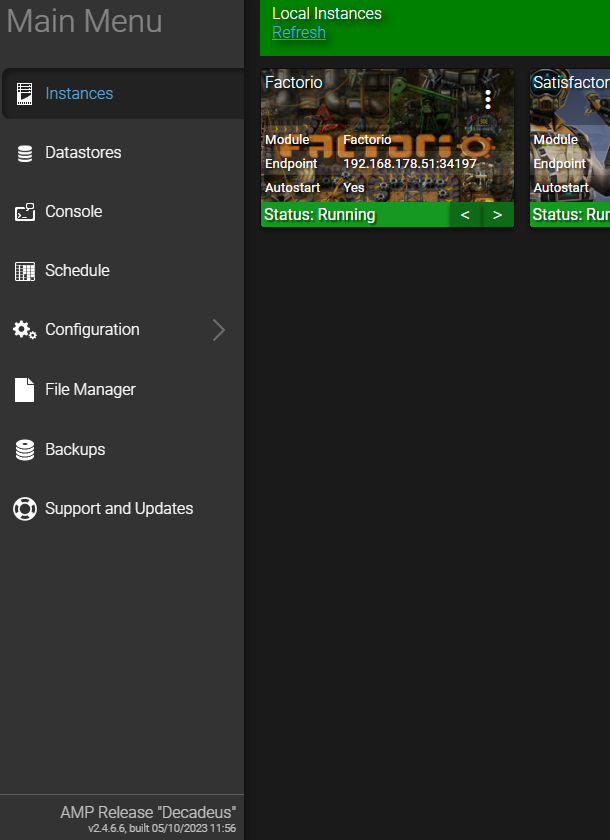This screenshot has height=840, width=610.
Task: Click the Factorio endpoint 192.168.178.51:34197
Action: 410,163
